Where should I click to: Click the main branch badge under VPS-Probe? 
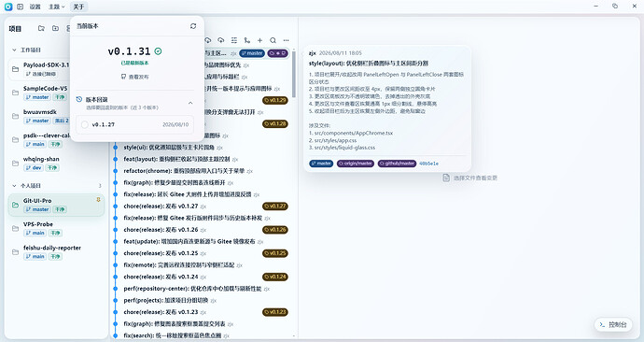pyautogui.click(x=35, y=233)
